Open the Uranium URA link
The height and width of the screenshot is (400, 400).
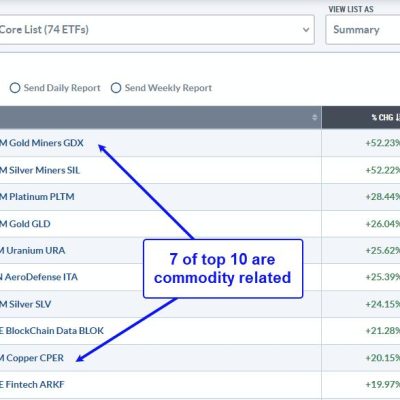click(x=33, y=250)
